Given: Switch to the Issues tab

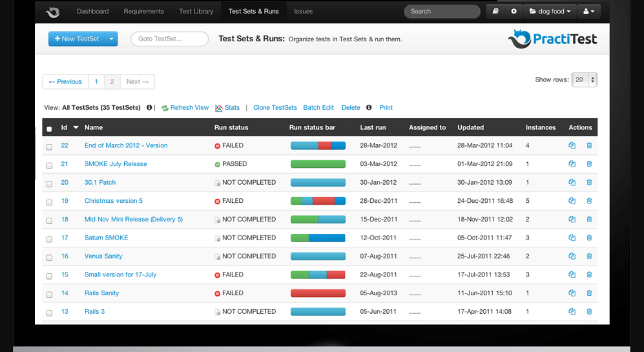Looking at the screenshot, I should click(x=303, y=12).
